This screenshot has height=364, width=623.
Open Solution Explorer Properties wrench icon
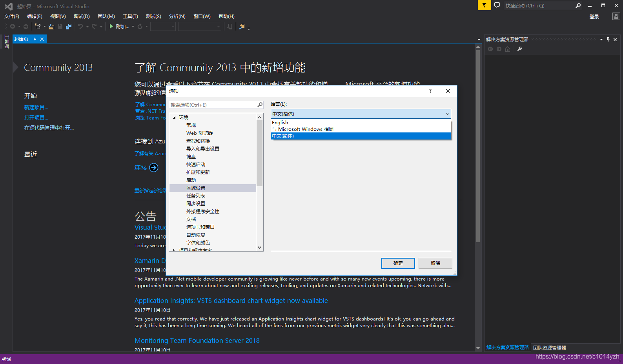520,49
